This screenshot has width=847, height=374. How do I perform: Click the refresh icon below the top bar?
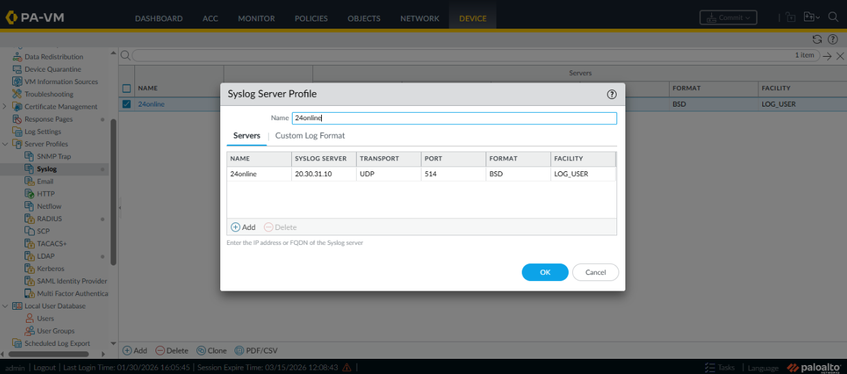point(817,39)
